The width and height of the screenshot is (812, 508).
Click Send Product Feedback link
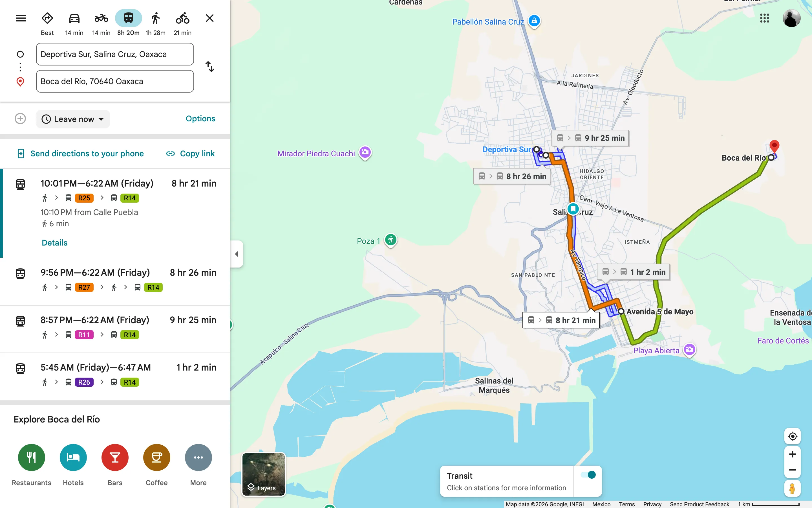coord(700,504)
